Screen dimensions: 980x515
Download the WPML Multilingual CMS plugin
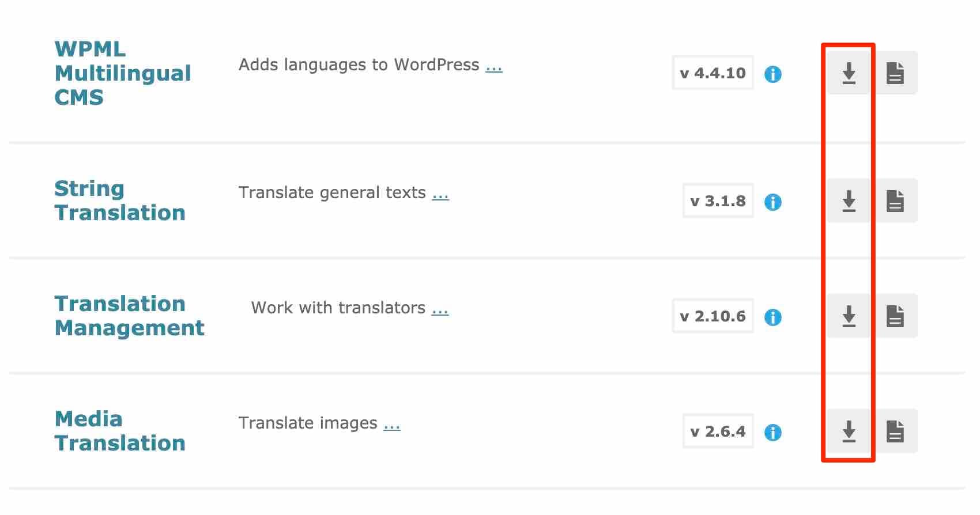(x=849, y=73)
